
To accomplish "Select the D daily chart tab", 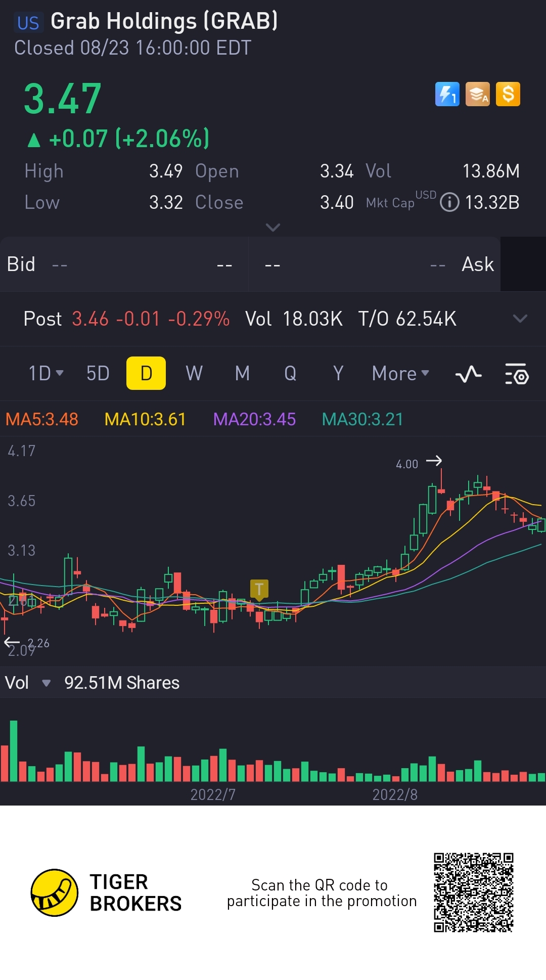I will (x=146, y=373).
